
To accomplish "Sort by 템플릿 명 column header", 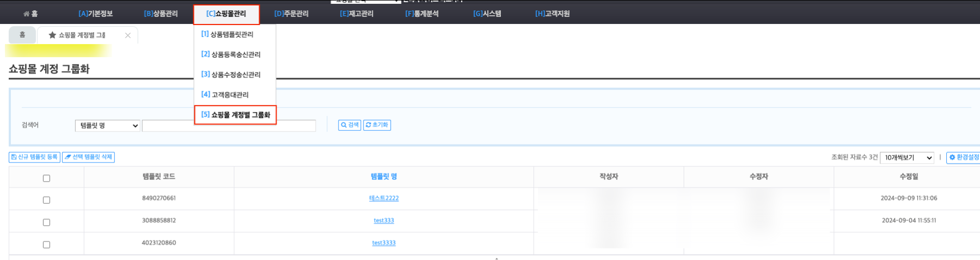I will (x=384, y=177).
